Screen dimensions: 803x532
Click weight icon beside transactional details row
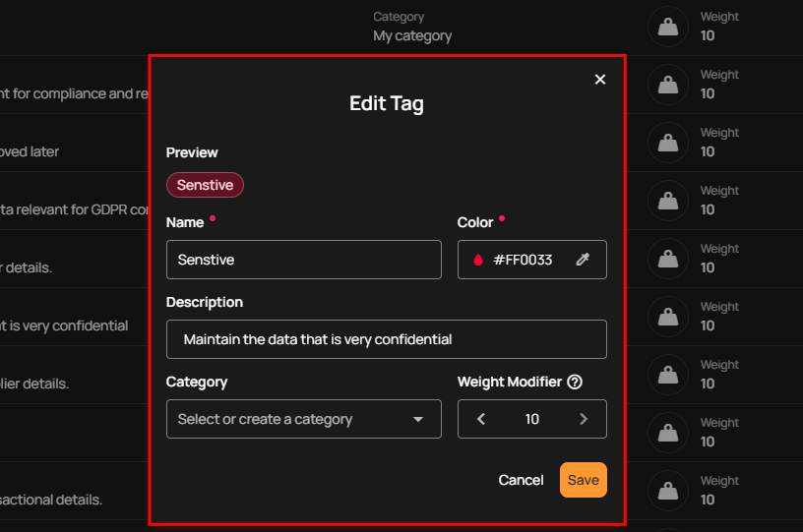[x=668, y=491]
